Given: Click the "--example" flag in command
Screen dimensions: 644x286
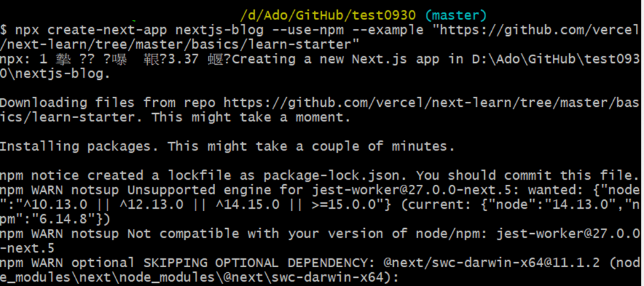Looking at the screenshot, I should click(x=387, y=30).
